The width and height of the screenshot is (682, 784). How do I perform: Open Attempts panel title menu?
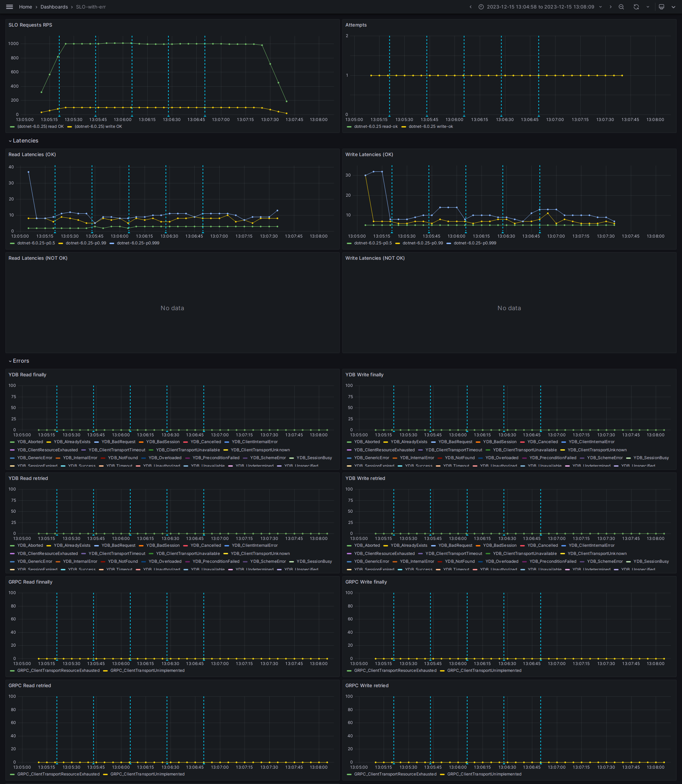tap(356, 25)
